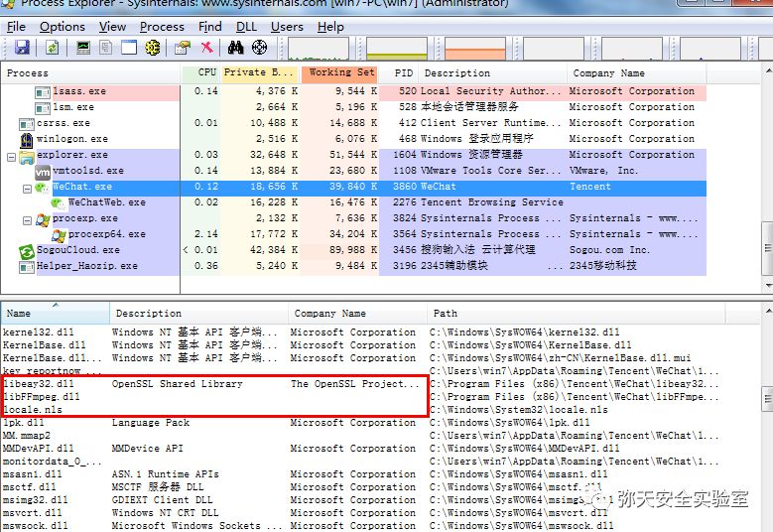Open the Users menu
Image resolution: width=773 pixels, height=532 pixels.
[x=287, y=27]
